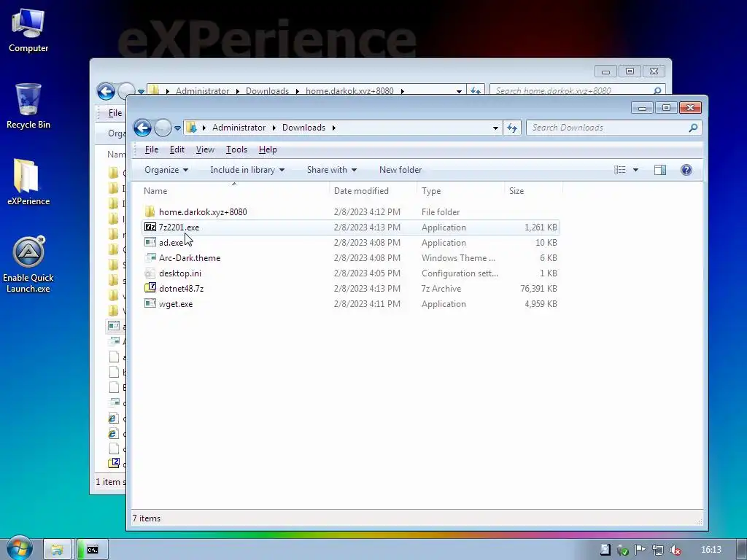Select the home.darkok.xyz+8080 folder

click(x=203, y=212)
